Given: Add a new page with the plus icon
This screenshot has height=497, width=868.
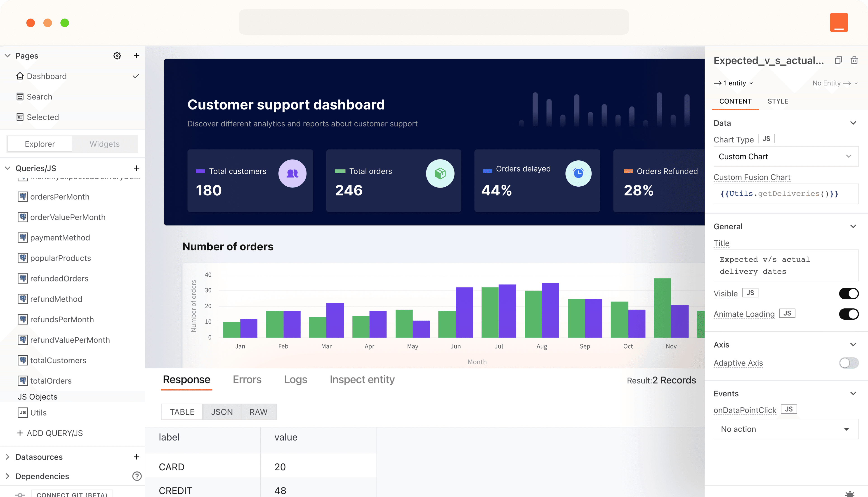Looking at the screenshot, I should [137, 55].
